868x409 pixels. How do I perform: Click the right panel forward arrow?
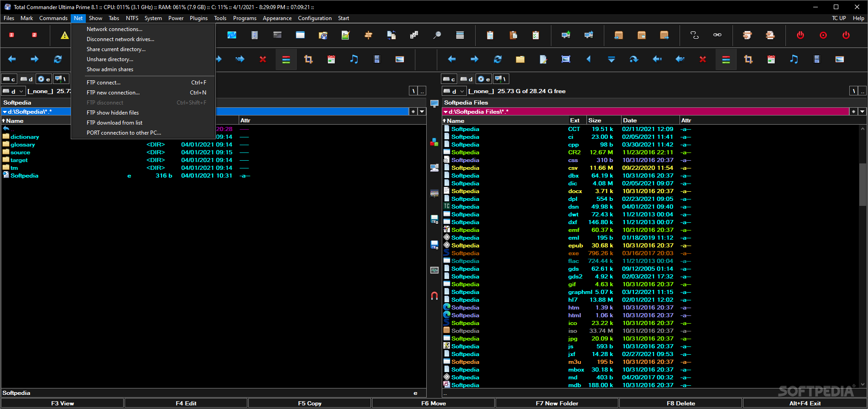pyautogui.click(x=475, y=59)
